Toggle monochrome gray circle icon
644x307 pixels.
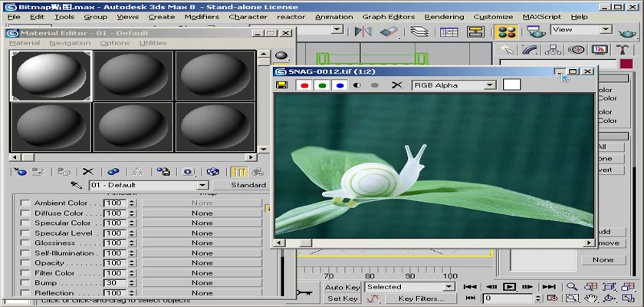coord(374,85)
